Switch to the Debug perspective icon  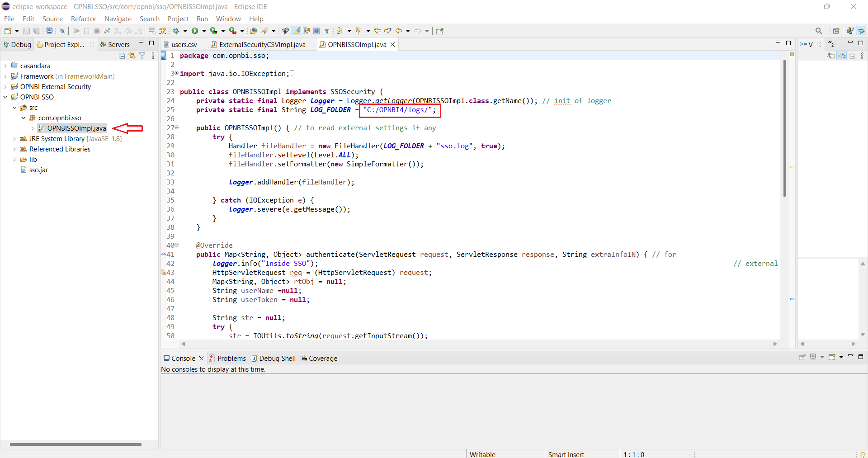(x=862, y=31)
